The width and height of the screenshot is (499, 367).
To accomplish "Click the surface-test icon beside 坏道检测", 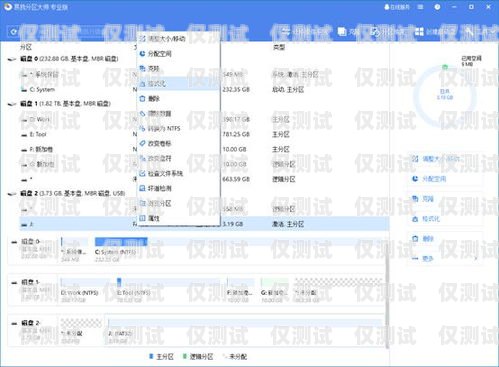I will pos(142,189).
